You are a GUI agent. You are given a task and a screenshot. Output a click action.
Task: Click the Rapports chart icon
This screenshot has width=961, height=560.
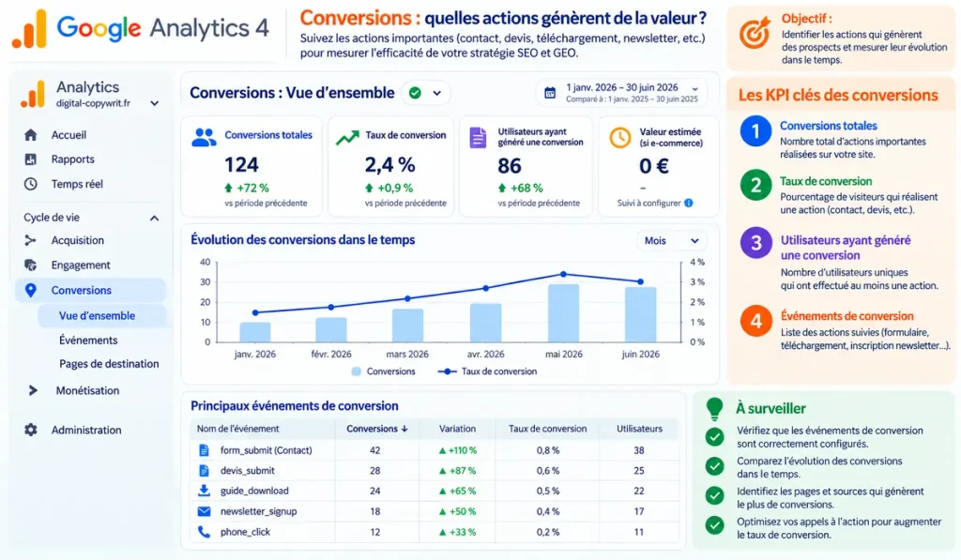(x=31, y=159)
